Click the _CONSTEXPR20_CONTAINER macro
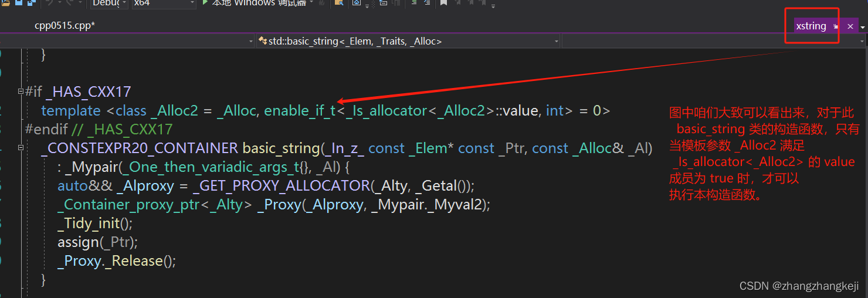This screenshot has width=868, height=298. (140, 148)
